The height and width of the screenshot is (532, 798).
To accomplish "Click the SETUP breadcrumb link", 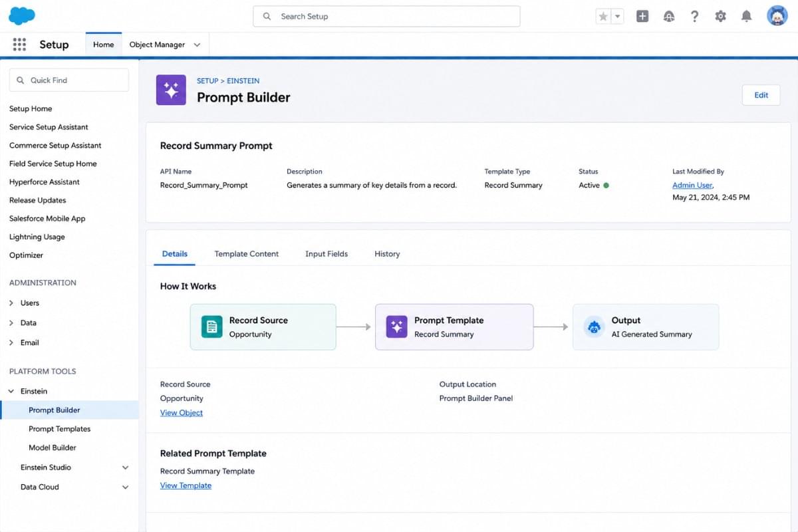I will [x=207, y=80].
